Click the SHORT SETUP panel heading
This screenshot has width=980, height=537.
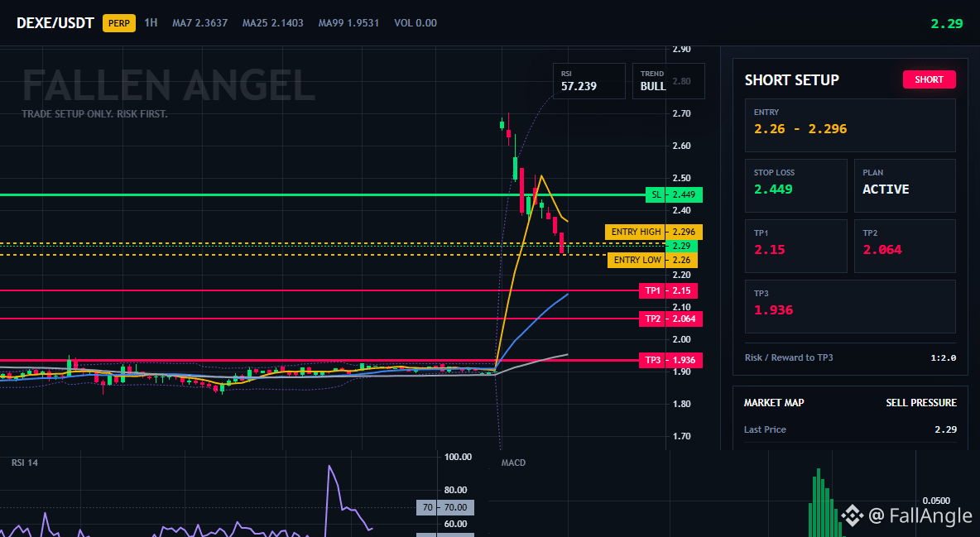tap(791, 80)
